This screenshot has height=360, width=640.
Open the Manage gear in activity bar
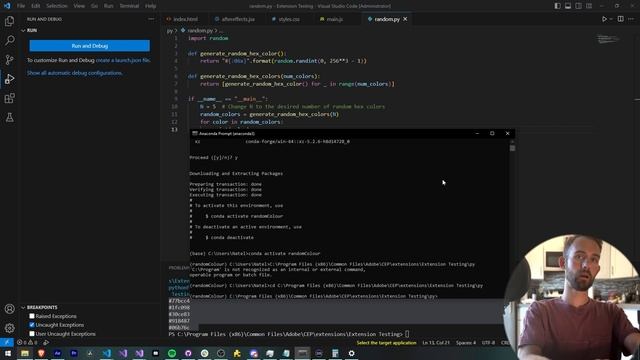tap(9, 328)
